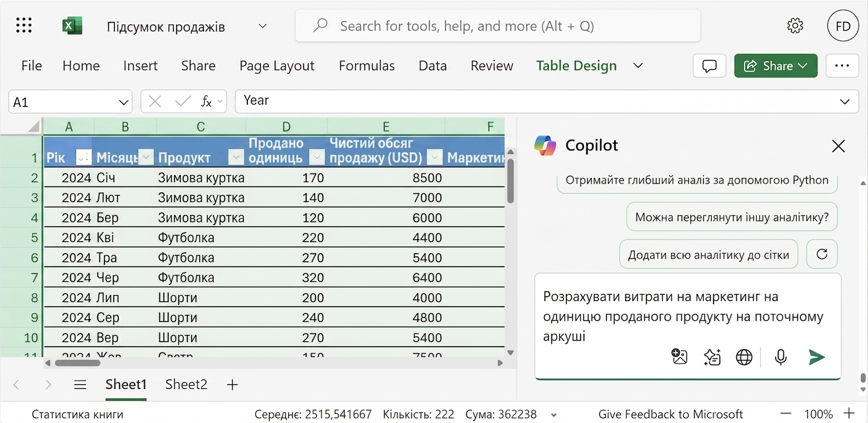Screen dimensions: 868x423
Task: Open the all sheets list icon
Action: [x=80, y=385]
